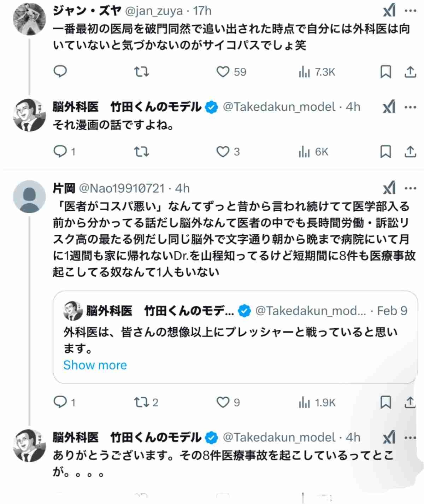Share the @jan_zuya tweet
424x504 pixels.
point(410,72)
